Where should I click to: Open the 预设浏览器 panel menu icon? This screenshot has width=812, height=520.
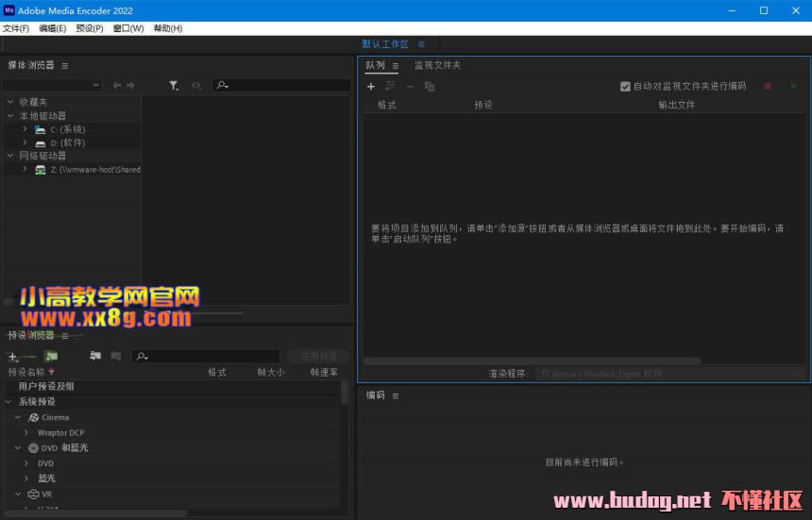click(x=65, y=336)
